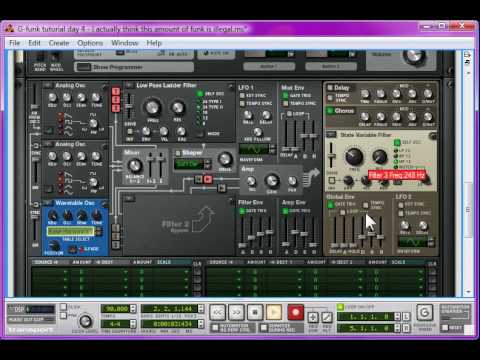Open the Window menu
Viewport: 480px width, 360px height.
tap(125, 43)
